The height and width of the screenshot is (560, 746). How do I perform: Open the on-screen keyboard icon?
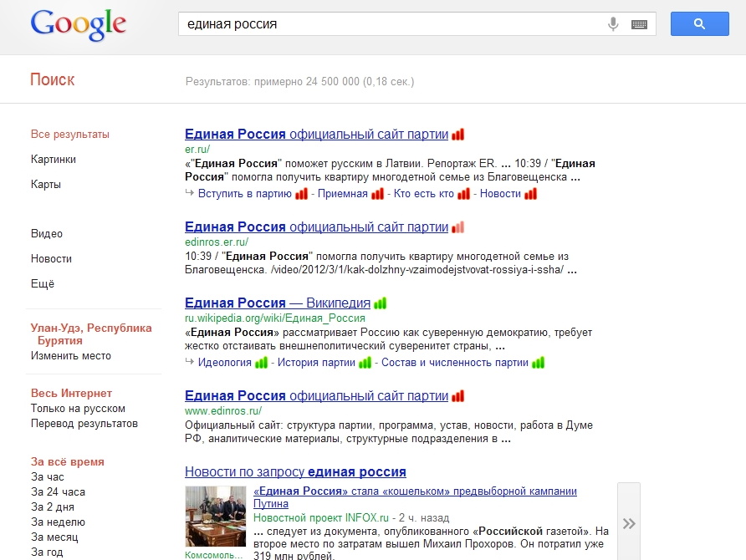pyautogui.click(x=639, y=24)
